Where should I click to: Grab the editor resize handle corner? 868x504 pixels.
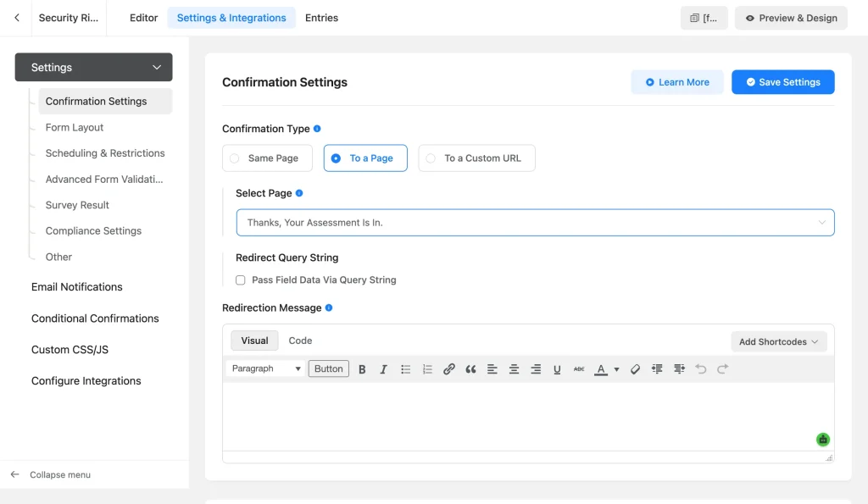tap(829, 457)
